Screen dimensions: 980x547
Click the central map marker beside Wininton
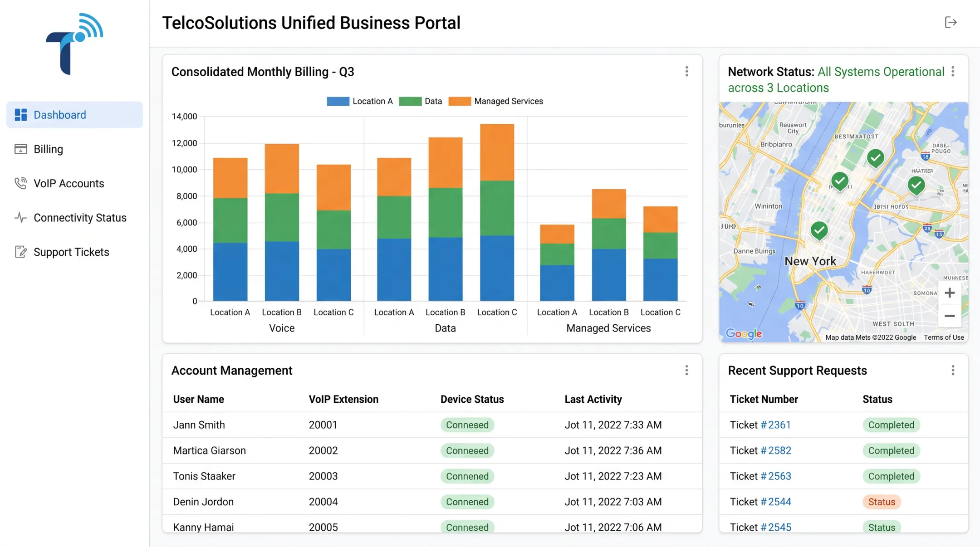(x=840, y=181)
